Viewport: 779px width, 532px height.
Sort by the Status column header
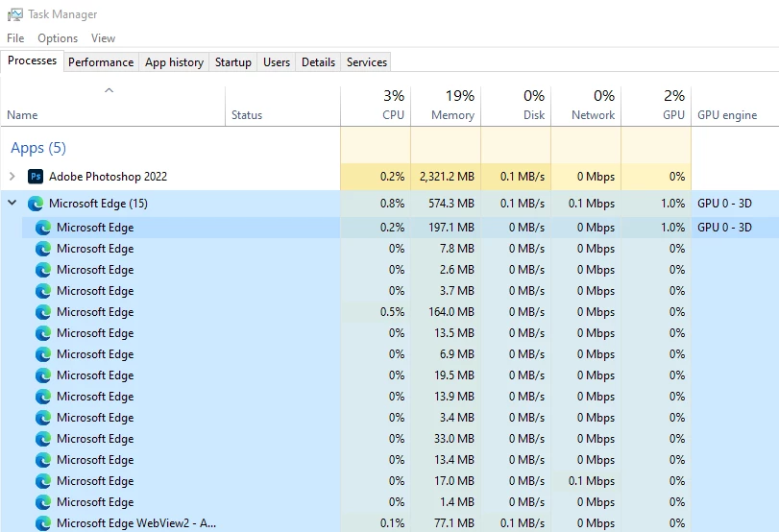click(x=282, y=106)
